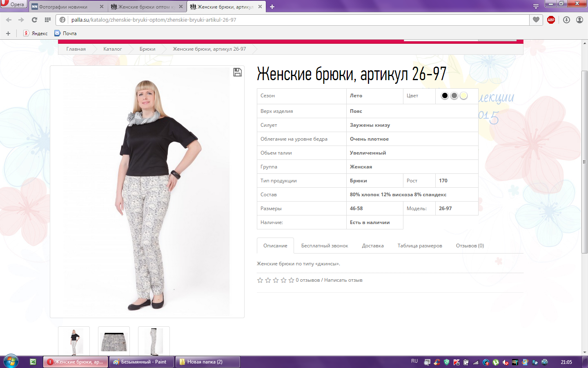Image resolution: width=588 pixels, height=368 pixels.
Task: Open the Speed Dial grid icon
Action: tap(48, 20)
